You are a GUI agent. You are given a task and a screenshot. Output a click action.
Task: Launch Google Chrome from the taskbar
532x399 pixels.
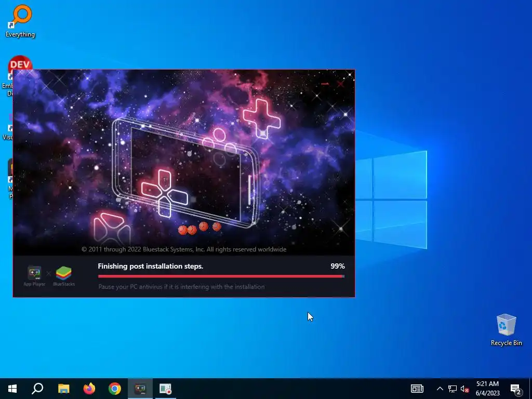115,389
